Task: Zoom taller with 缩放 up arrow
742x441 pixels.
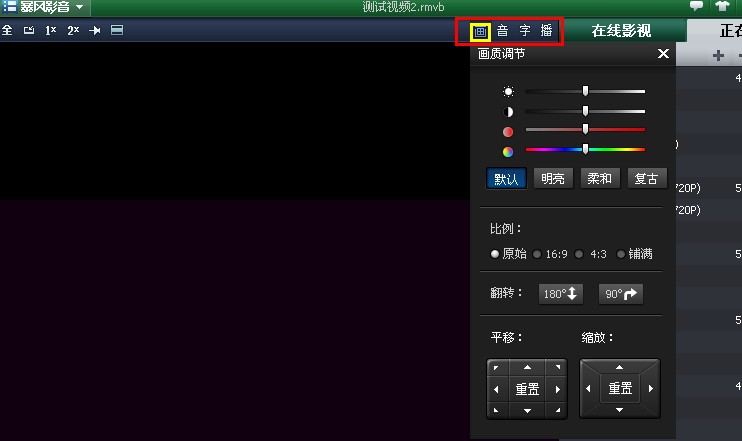Action: 619,367
